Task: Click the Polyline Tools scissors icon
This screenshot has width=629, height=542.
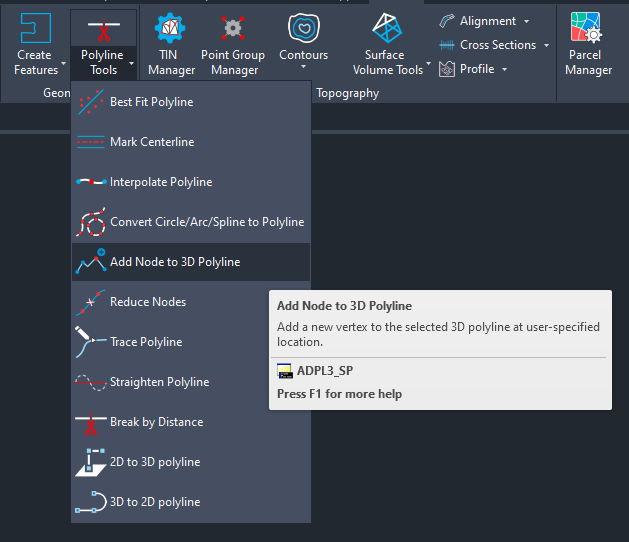Action: (103, 29)
